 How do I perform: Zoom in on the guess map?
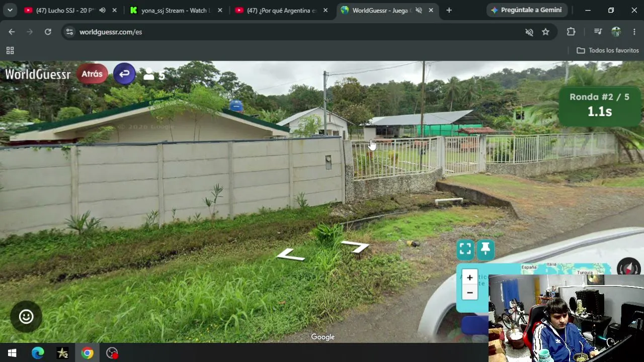[469, 278]
